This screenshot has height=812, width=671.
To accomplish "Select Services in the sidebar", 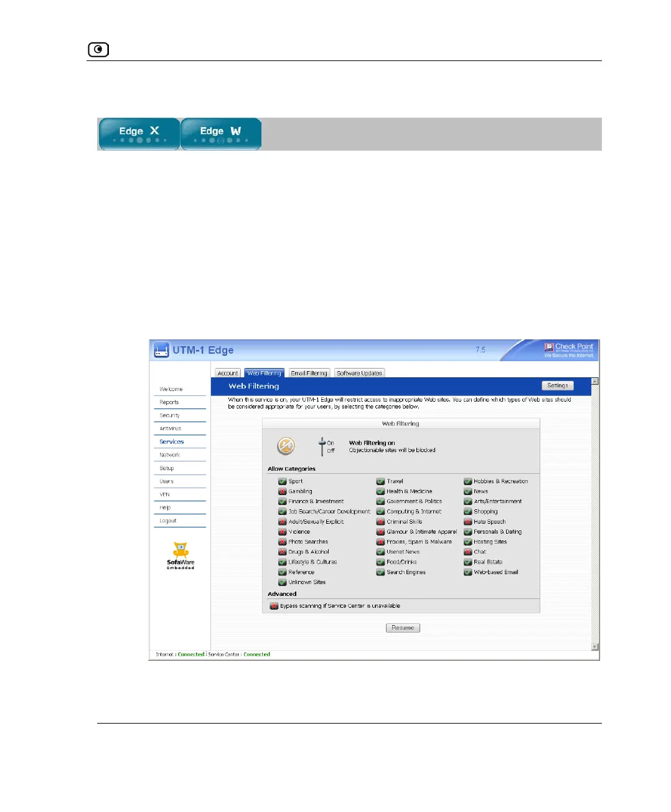I will tap(172, 441).
